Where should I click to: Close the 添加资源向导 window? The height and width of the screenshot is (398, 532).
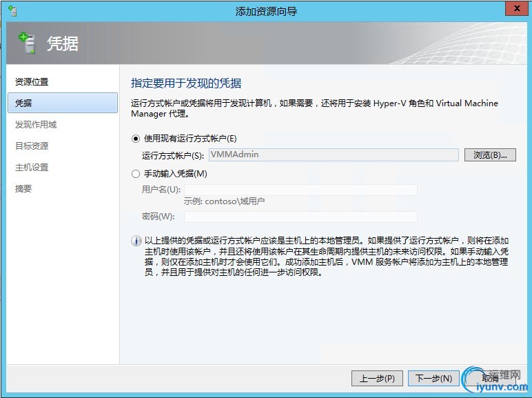pos(516,8)
